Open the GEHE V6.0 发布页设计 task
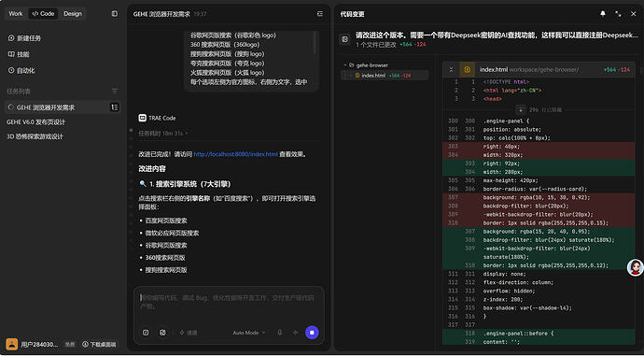The height and width of the screenshot is (356, 644). pyautogui.click(x=35, y=122)
